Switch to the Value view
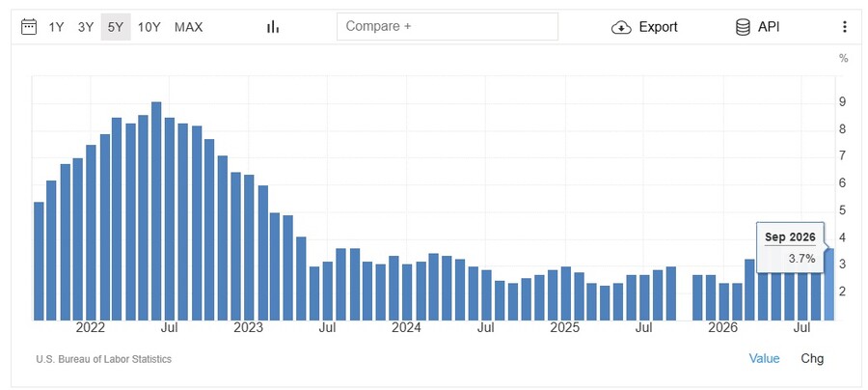This screenshot has height=390, width=868. click(764, 358)
